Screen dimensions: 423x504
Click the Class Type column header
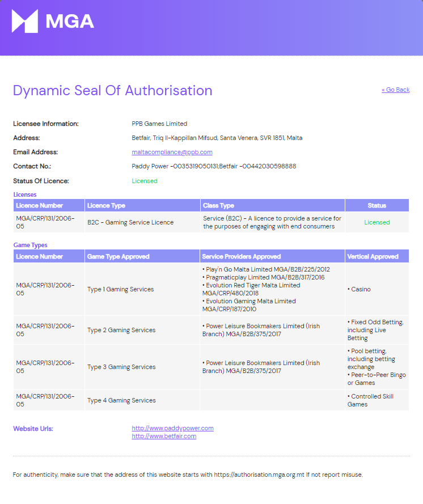(x=273, y=205)
